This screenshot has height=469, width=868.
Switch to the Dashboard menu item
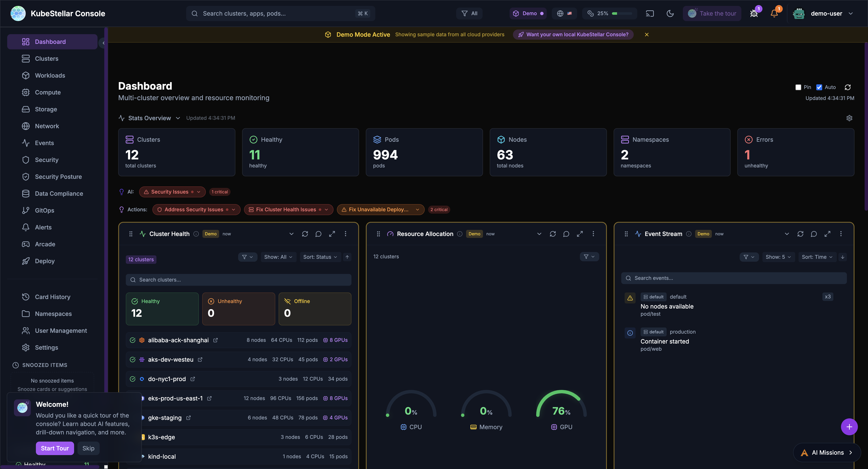click(50, 42)
